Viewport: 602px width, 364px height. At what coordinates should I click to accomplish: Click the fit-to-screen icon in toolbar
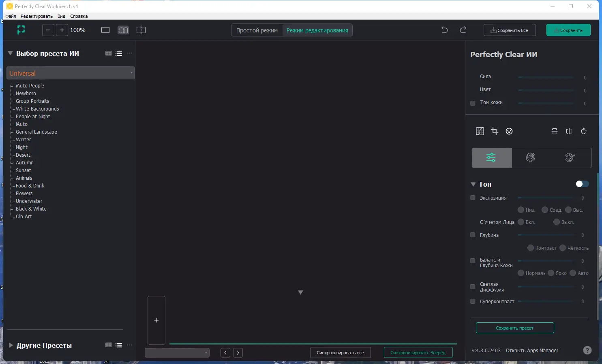(x=21, y=30)
